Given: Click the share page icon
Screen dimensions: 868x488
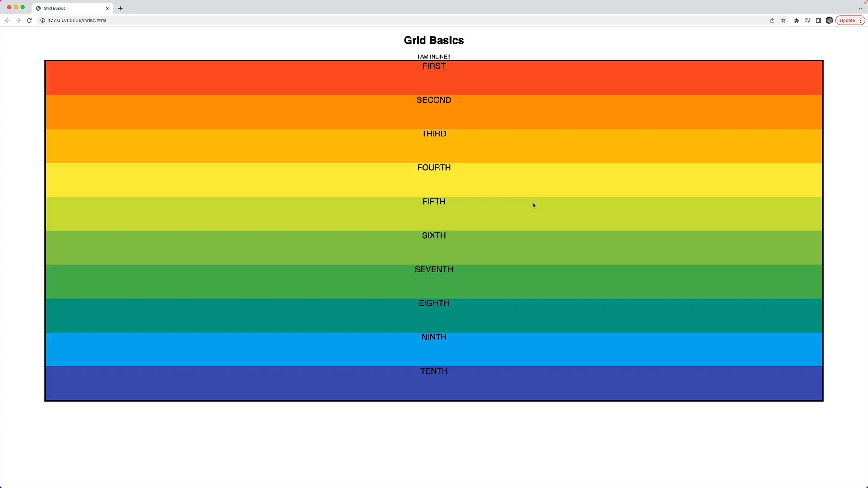Looking at the screenshot, I should pyautogui.click(x=772, y=20).
